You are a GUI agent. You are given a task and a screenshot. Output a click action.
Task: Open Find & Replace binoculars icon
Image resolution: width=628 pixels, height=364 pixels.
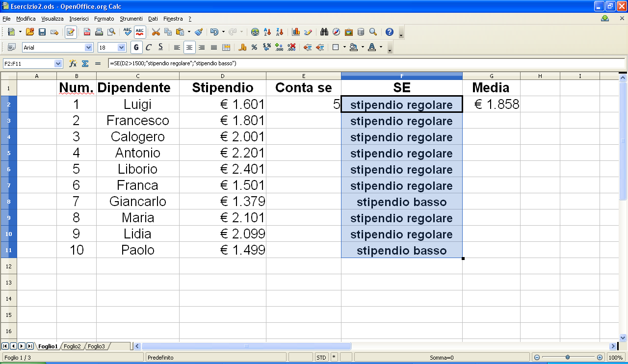[324, 32]
